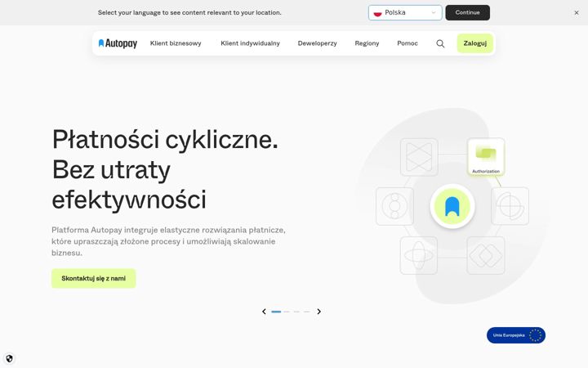588x368 pixels.
Task: Click 'Select your language' banner text
Action: (189, 12)
